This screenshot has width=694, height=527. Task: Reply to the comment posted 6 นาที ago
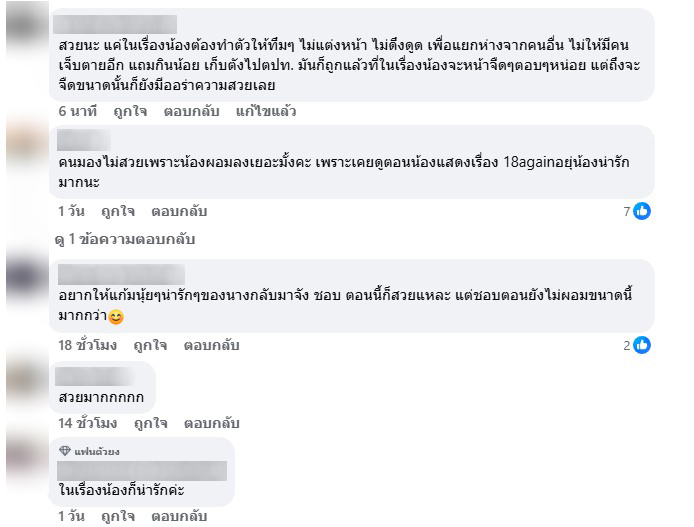pyautogui.click(x=191, y=111)
